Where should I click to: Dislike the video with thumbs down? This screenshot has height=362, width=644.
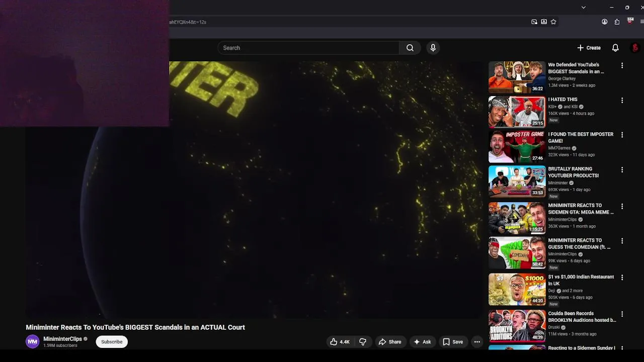[x=363, y=342]
